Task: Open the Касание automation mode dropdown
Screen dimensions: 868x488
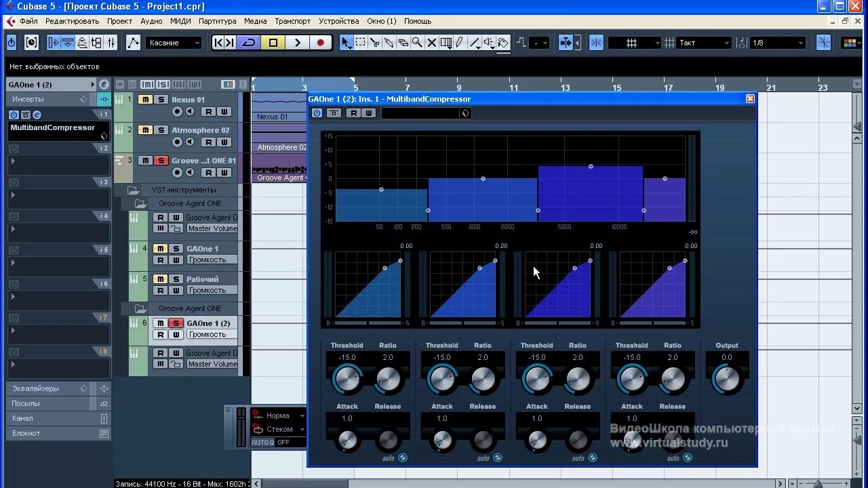Action: (174, 43)
